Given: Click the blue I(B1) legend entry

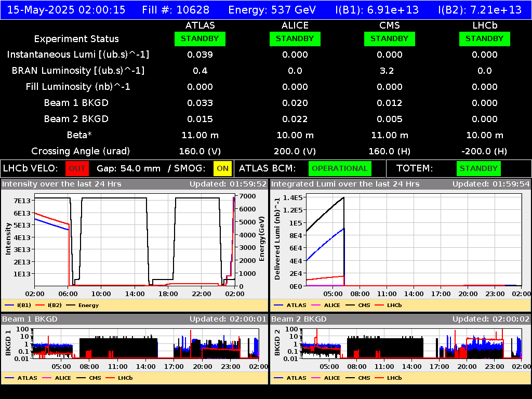Looking at the screenshot, I should tap(18, 305).
